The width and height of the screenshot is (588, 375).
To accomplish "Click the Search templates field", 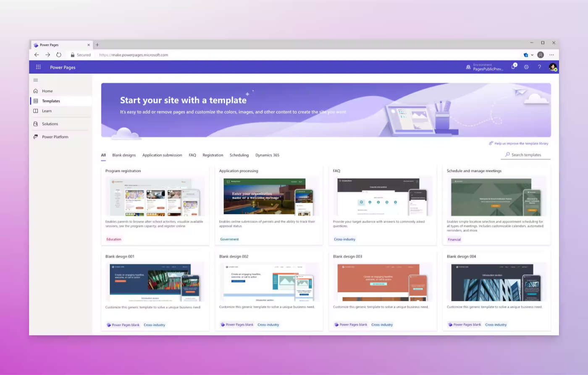I will (x=526, y=155).
